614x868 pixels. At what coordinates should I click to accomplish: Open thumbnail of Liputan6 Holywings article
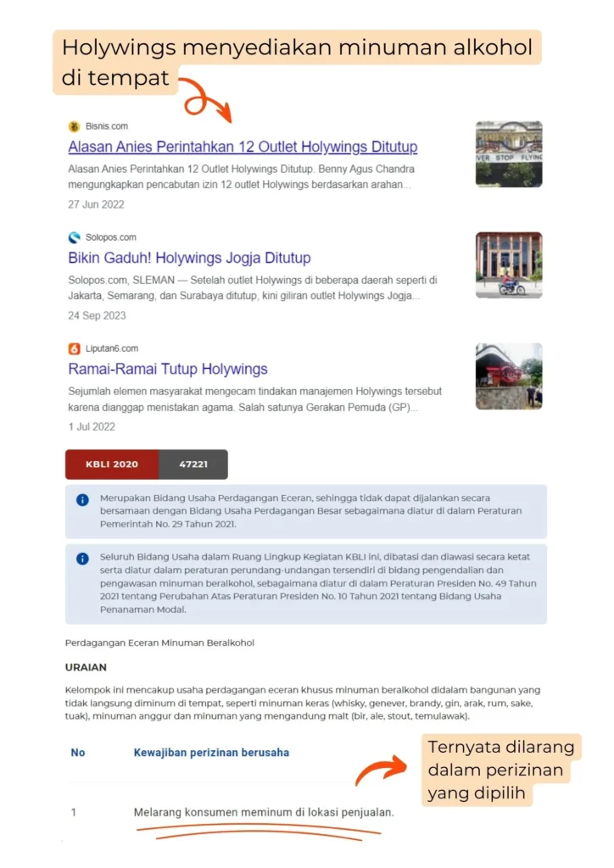(509, 376)
